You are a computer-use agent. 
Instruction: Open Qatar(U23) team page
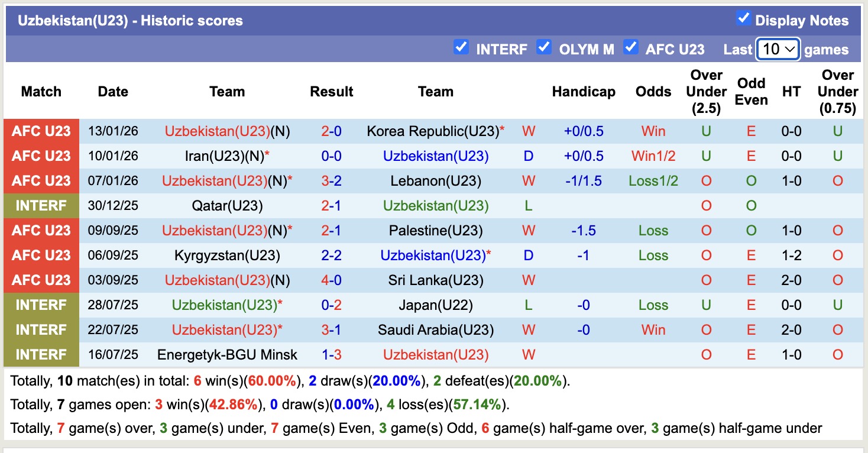click(x=227, y=206)
